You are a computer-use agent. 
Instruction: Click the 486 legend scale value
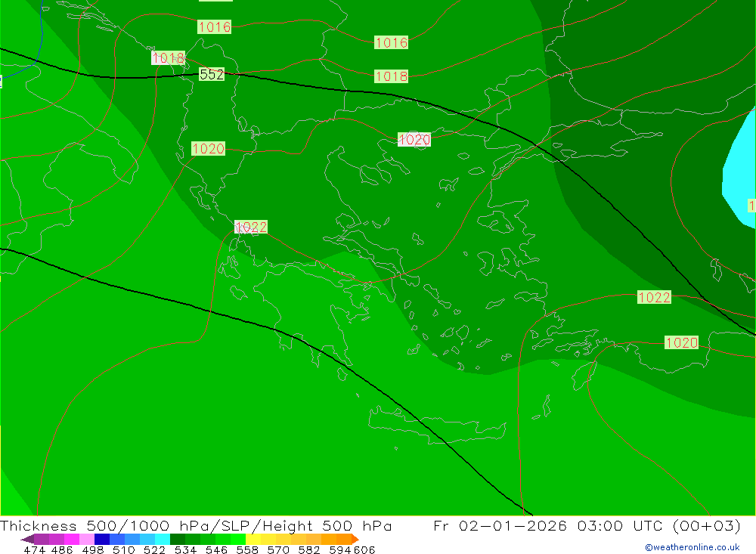coord(62,550)
